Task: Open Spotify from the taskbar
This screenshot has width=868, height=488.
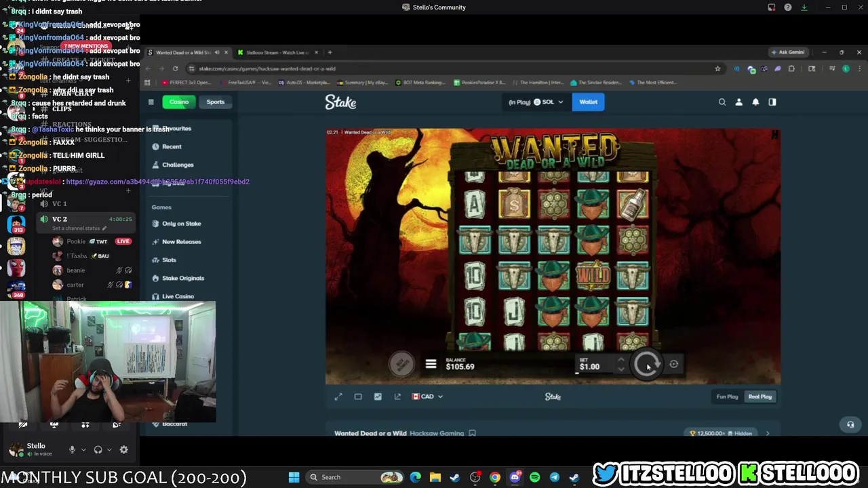Action: (x=534, y=477)
